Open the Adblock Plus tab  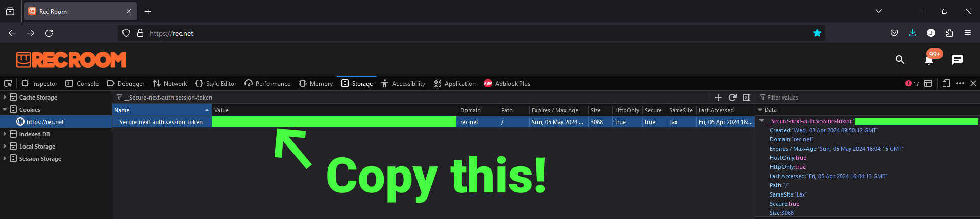[507, 83]
